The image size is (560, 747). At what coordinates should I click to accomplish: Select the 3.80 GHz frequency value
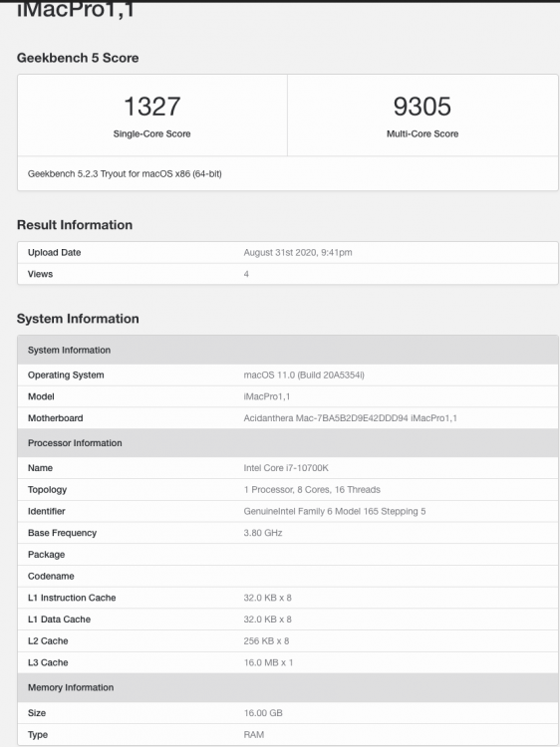(x=263, y=533)
